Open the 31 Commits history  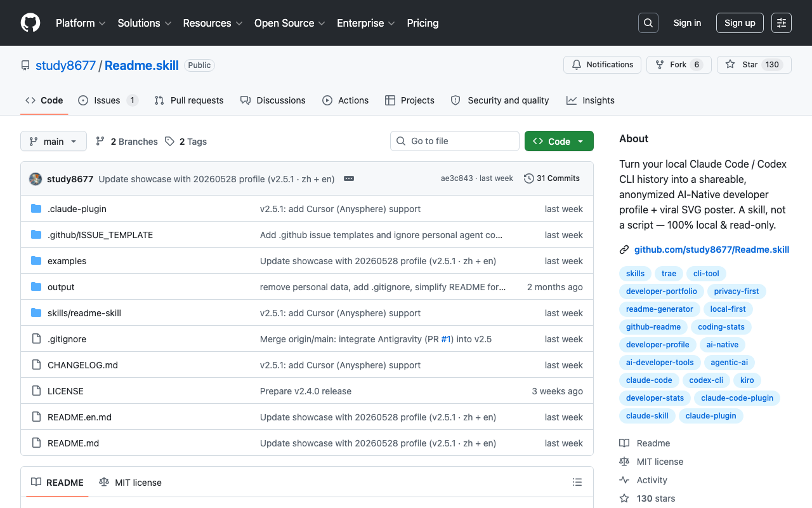[552, 178]
